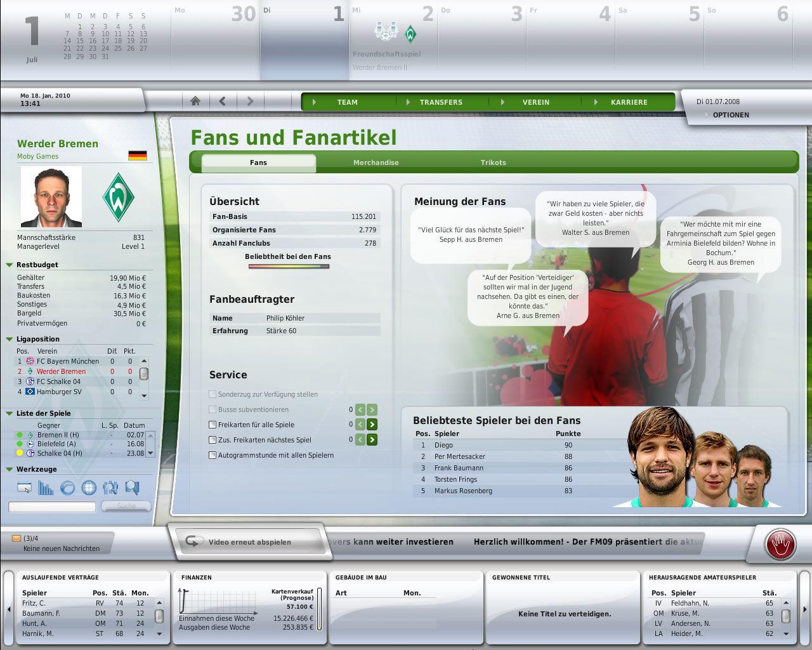Toggle Sonderzug zur Verfügung stellen checkbox
812x650 pixels.
tap(213, 394)
